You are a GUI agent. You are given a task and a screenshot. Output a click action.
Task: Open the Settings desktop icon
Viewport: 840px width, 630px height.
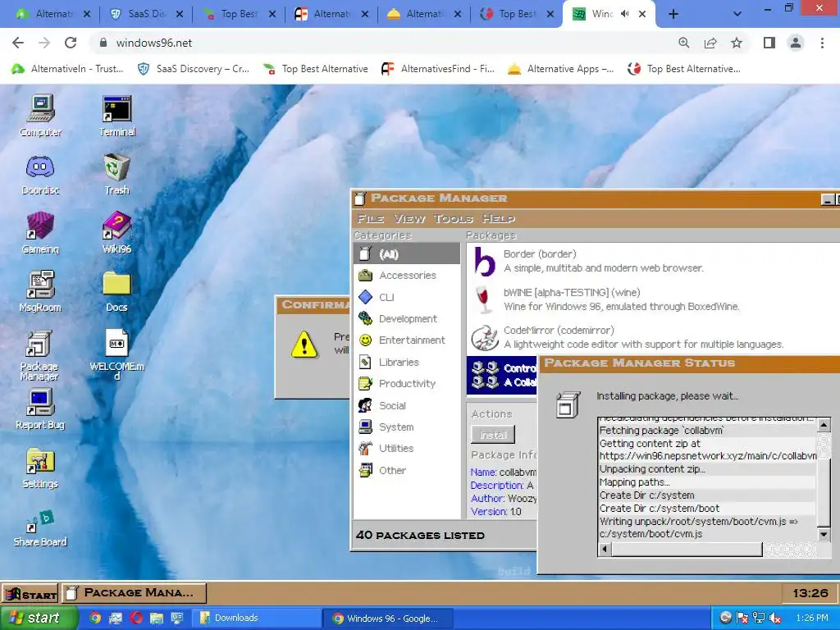(41, 468)
